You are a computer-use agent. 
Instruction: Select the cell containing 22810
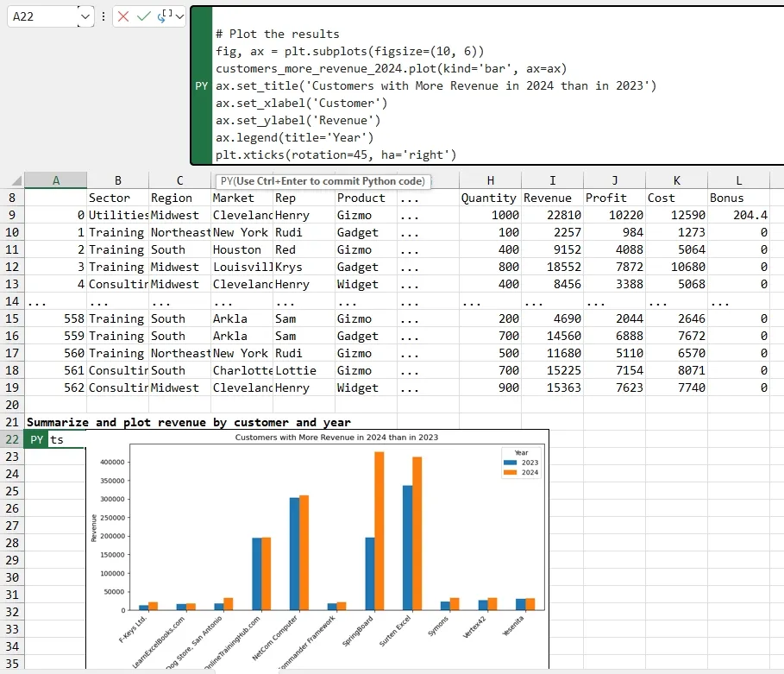tap(552, 215)
